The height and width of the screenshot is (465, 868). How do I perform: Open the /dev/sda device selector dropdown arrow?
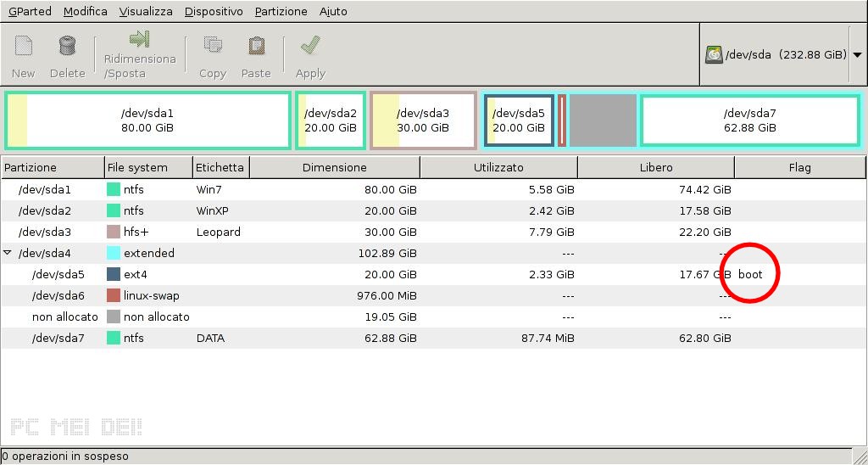point(858,55)
